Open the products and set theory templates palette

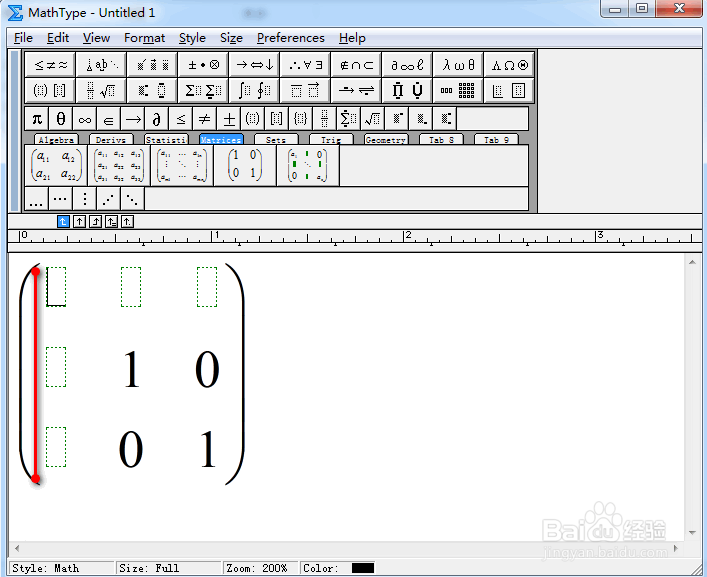(407, 91)
